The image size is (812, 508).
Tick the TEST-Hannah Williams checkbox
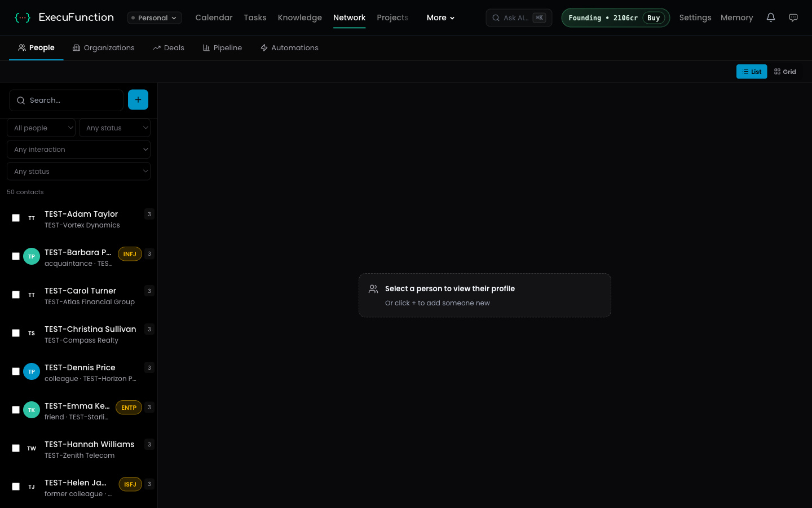click(16, 448)
